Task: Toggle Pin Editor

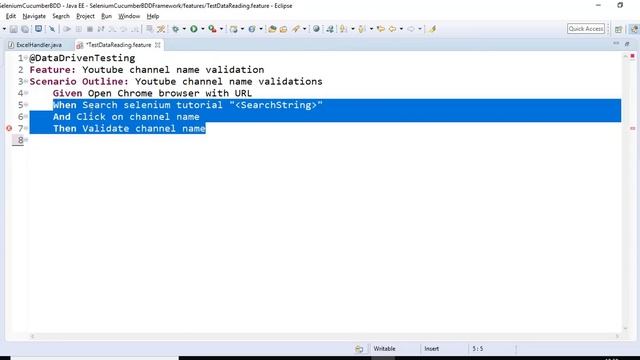Action: point(432,29)
